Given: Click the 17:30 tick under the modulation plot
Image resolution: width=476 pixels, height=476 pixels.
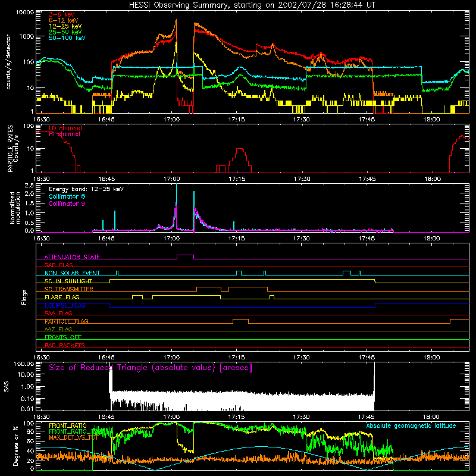Looking at the screenshot, I should 302,239.
